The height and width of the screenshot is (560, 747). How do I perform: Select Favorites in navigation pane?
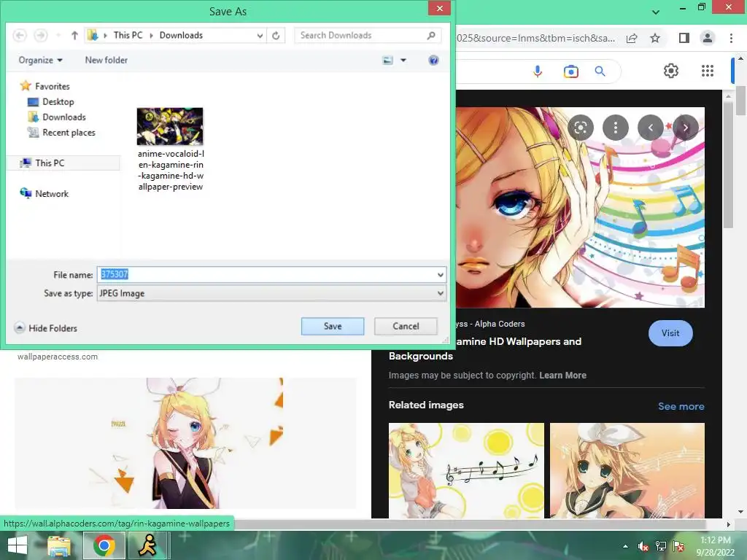coord(46,86)
